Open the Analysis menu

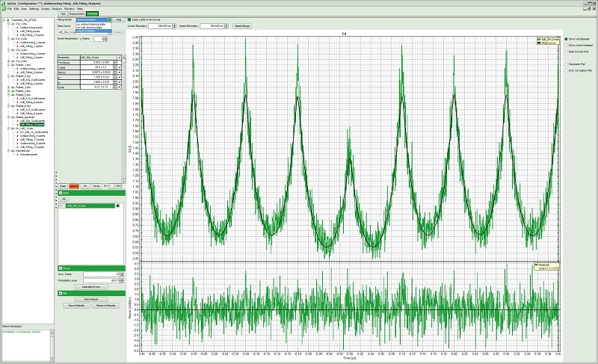58,8
